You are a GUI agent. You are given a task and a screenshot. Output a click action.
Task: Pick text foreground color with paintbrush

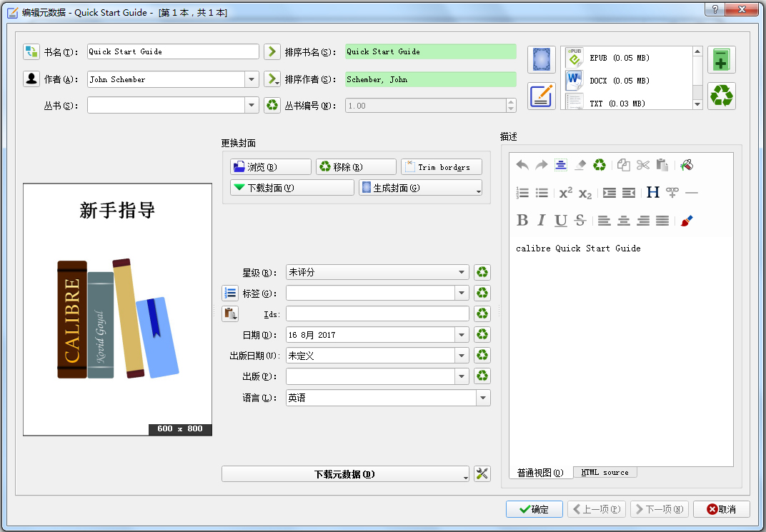687,221
